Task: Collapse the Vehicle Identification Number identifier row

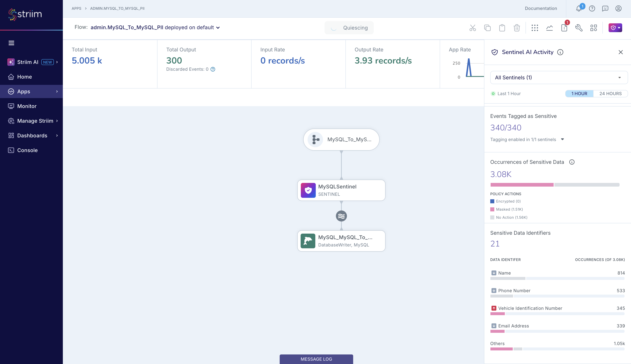Action: [x=494, y=308]
